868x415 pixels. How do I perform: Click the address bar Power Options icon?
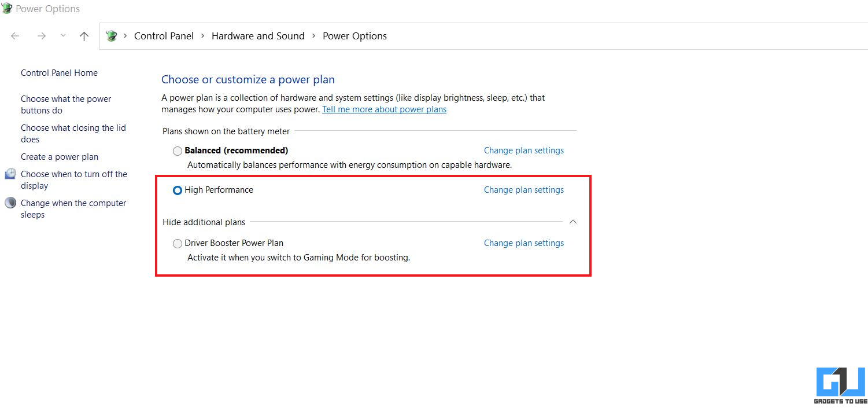(112, 36)
